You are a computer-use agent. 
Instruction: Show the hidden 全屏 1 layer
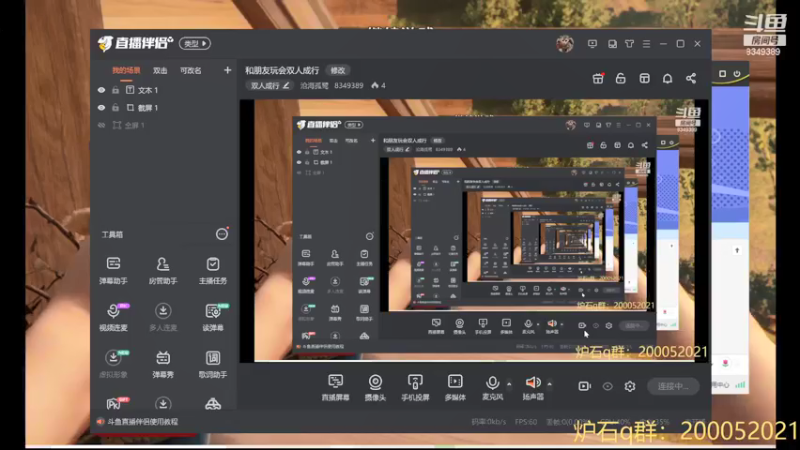click(x=102, y=125)
